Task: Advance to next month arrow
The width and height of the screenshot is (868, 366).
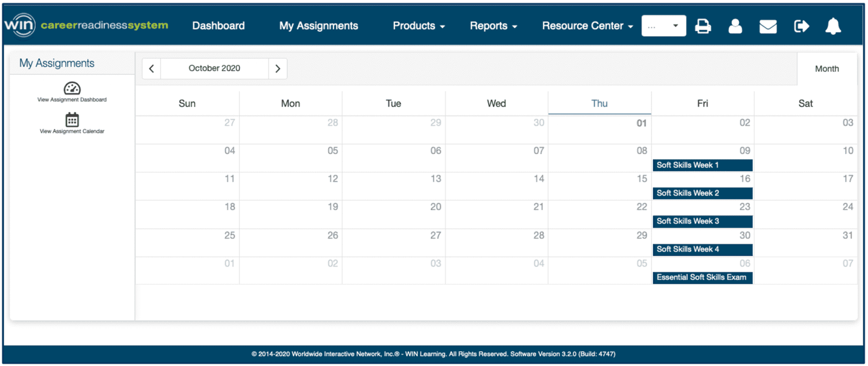Action: tap(278, 69)
